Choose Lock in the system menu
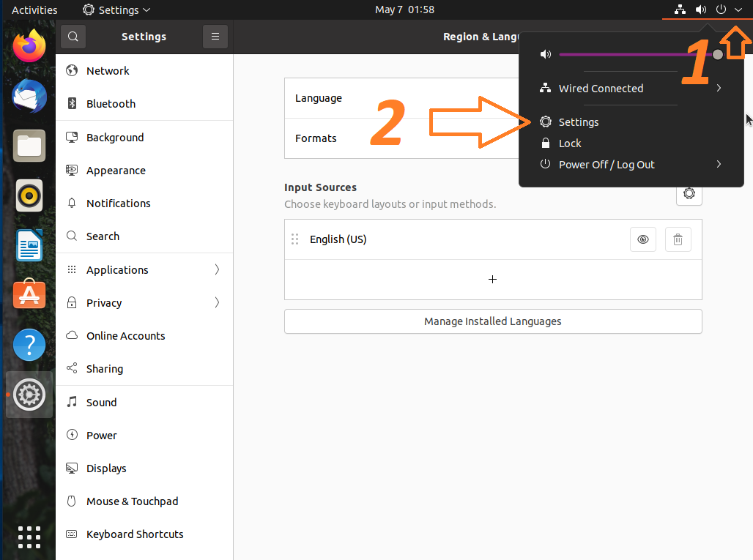Viewport: 753px width, 560px height. [x=570, y=143]
